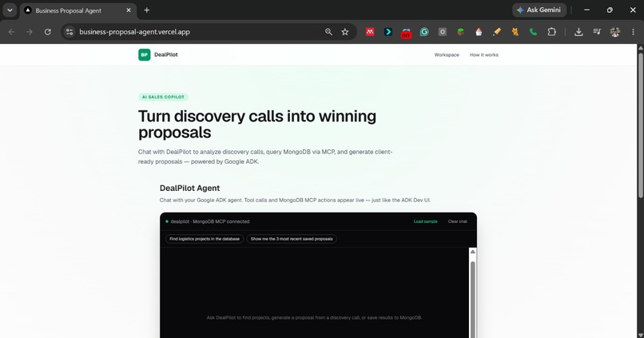This screenshot has height=338, width=644.
Task: Open the How it works nav link
Action: click(484, 54)
